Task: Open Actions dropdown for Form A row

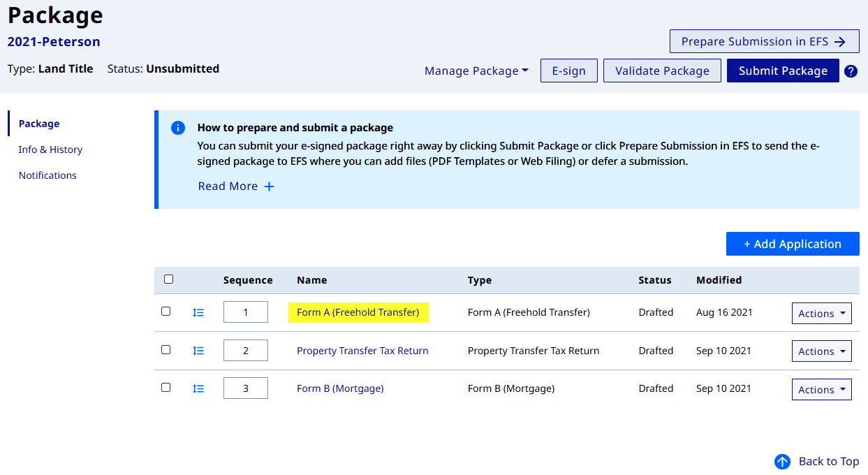Action: pos(821,314)
